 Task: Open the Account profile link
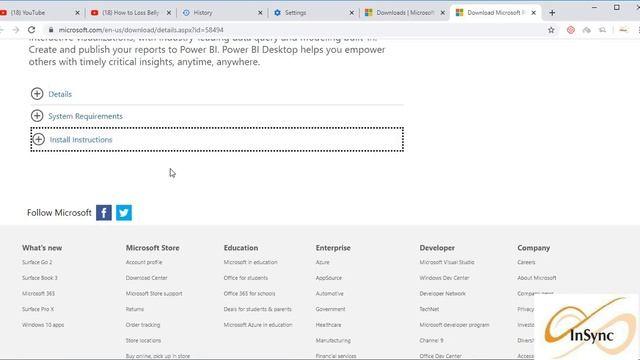(x=144, y=262)
